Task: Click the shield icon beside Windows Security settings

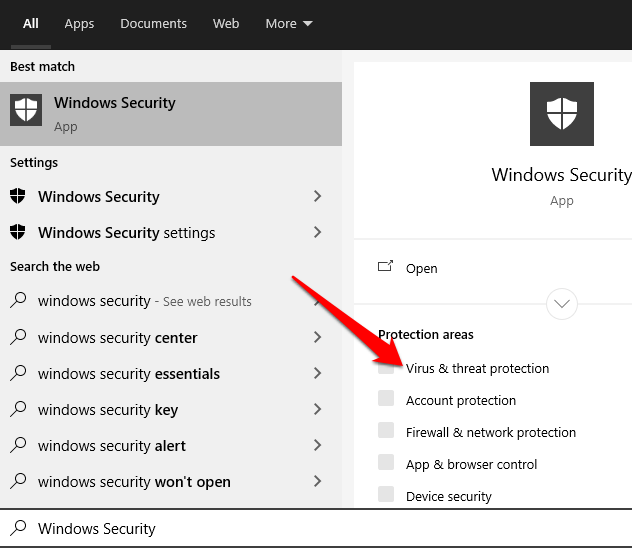Action: (x=17, y=232)
